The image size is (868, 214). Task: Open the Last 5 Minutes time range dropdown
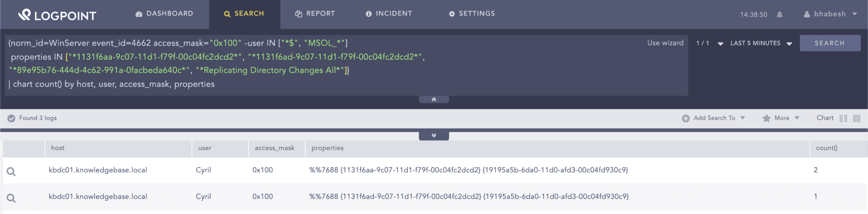click(761, 43)
